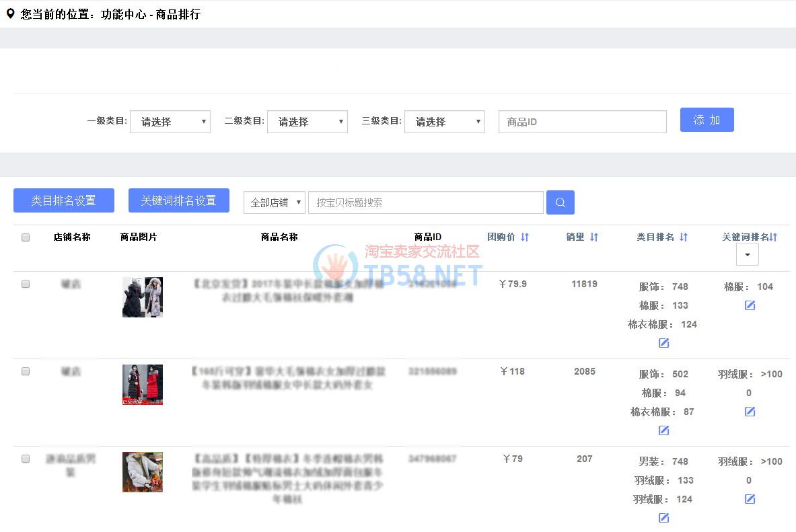Open the 一级类目 dropdown

point(170,122)
